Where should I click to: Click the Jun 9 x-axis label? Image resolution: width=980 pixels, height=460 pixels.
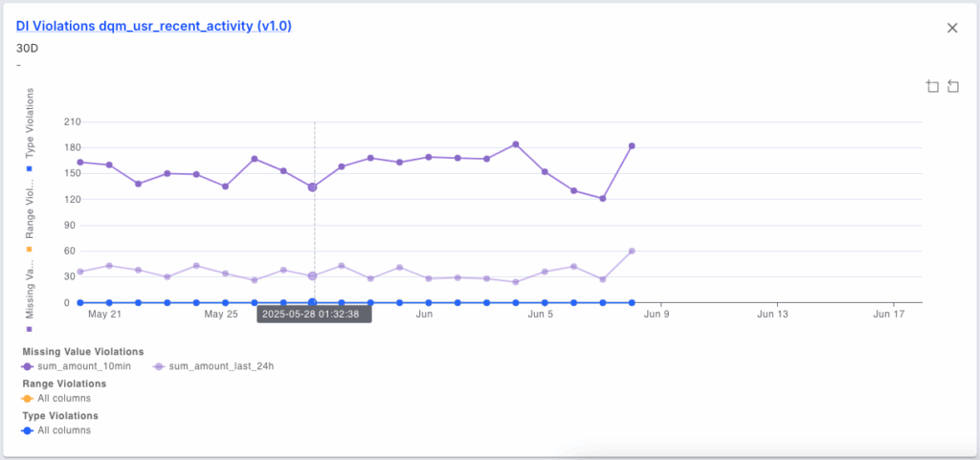point(657,315)
